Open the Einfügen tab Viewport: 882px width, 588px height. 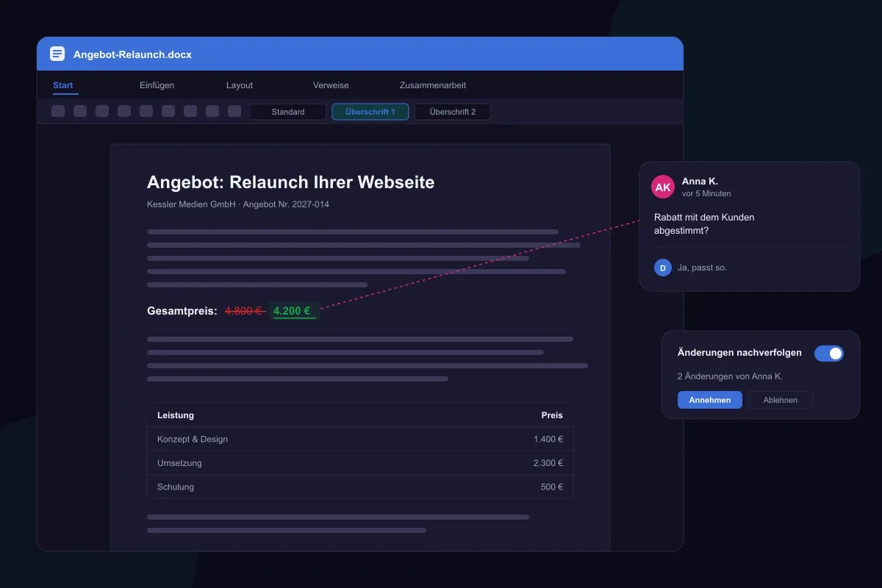pyautogui.click(x=157, y=85)
